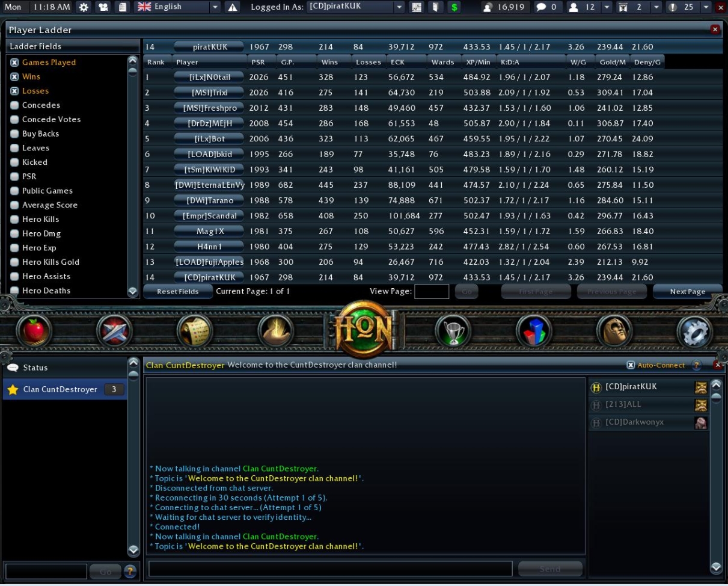728x586 pixels.
Task: Enable the Concede Votes ladder field
Action: [14, 120]
